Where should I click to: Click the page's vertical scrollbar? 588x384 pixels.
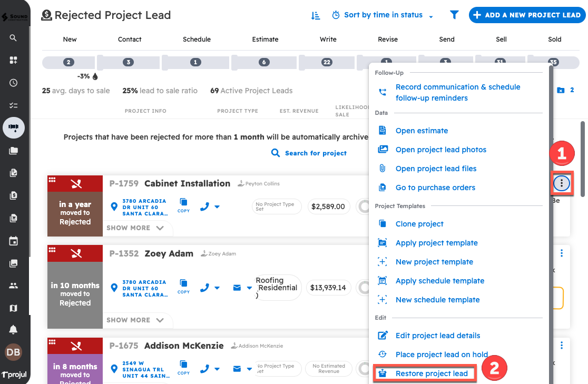coord(582,158)
